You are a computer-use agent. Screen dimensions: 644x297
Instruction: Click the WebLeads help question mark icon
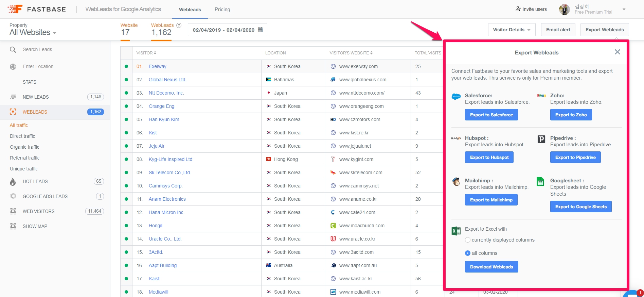pos(179,25)
